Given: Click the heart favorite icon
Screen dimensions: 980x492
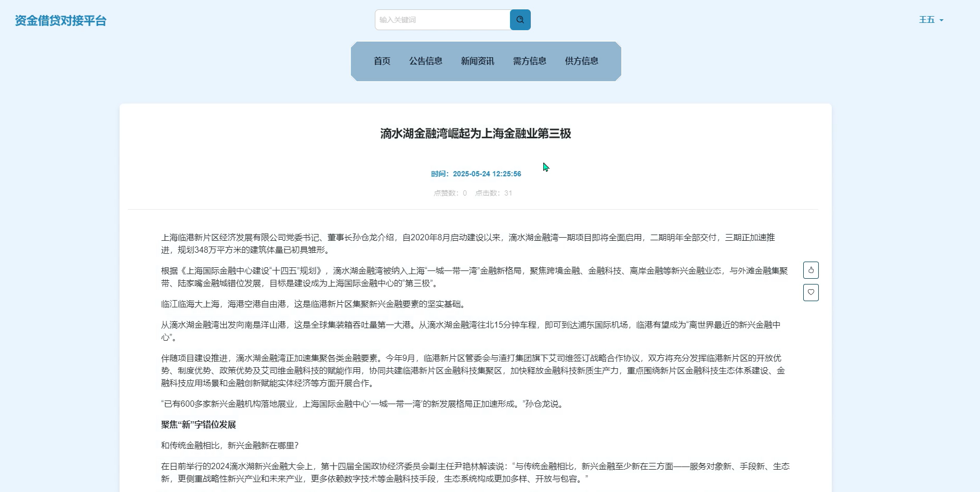Looking at the screenshot, I should (811, 292).
